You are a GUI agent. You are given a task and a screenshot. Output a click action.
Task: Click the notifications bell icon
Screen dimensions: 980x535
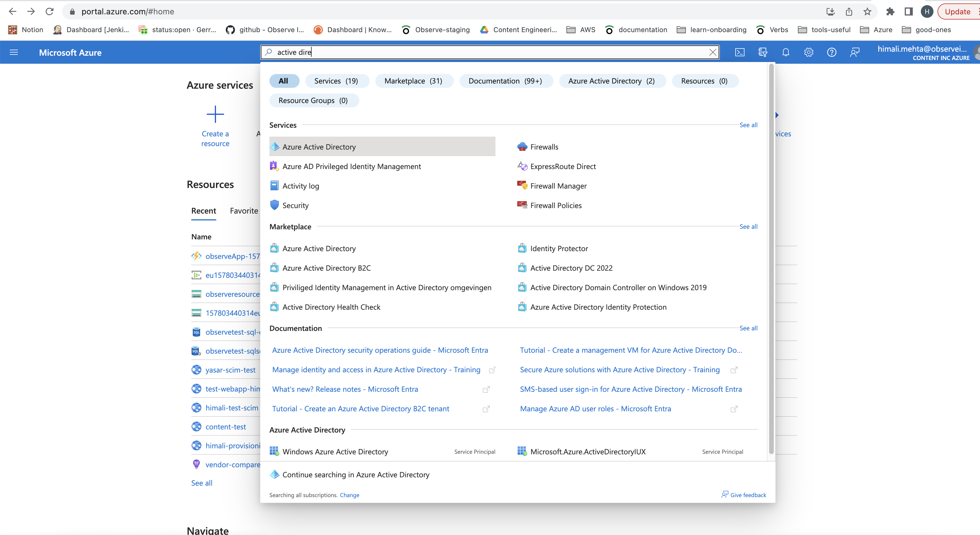(x=786, y=53)
